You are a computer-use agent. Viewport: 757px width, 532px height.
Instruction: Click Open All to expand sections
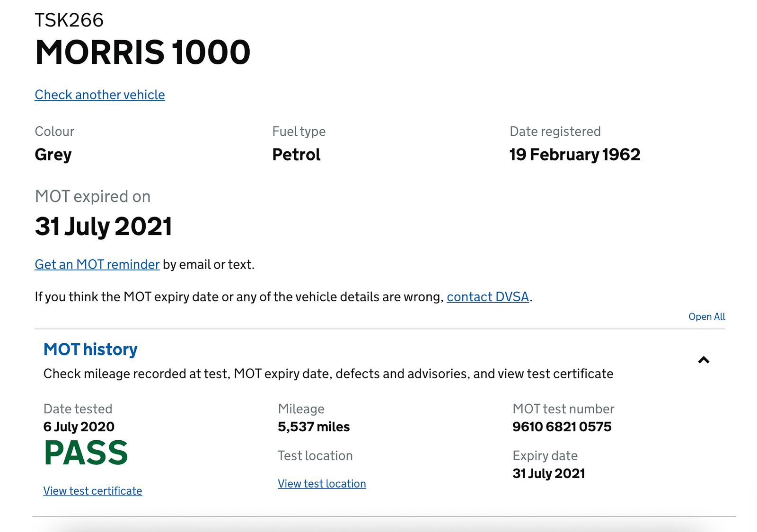tap(707, 316)
